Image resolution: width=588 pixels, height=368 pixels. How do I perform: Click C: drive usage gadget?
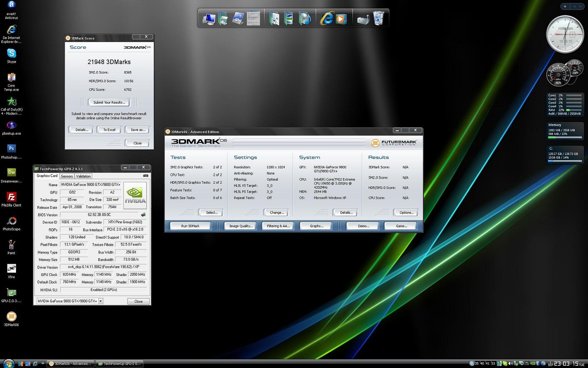(565, 155)
